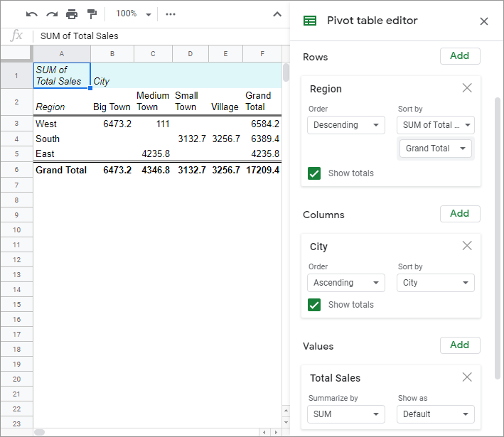Click the green Pivot table editor icon

tap(310, 21)
